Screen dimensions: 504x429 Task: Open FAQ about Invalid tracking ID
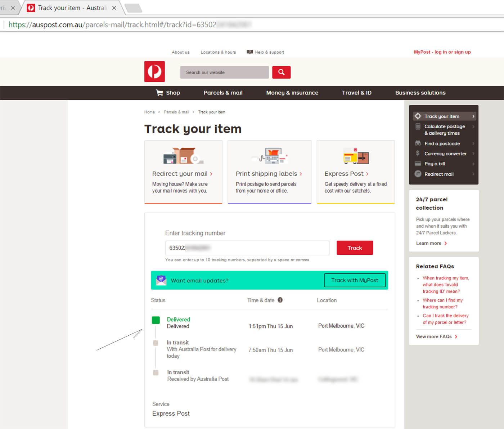446,285
